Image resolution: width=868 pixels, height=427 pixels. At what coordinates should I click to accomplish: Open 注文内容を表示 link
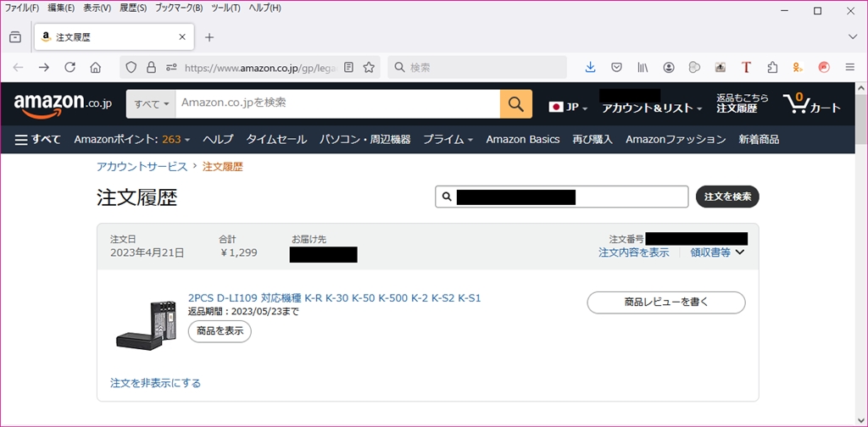click(634, 252)
